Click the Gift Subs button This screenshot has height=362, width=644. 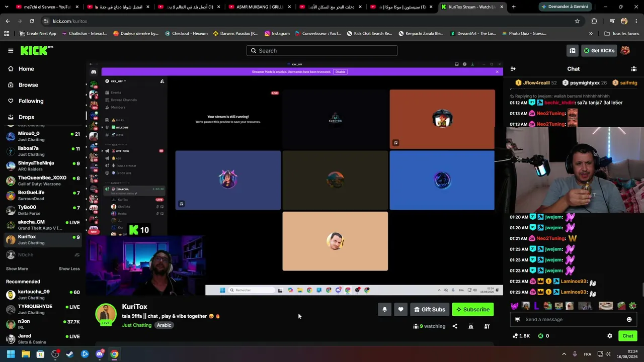430,310
